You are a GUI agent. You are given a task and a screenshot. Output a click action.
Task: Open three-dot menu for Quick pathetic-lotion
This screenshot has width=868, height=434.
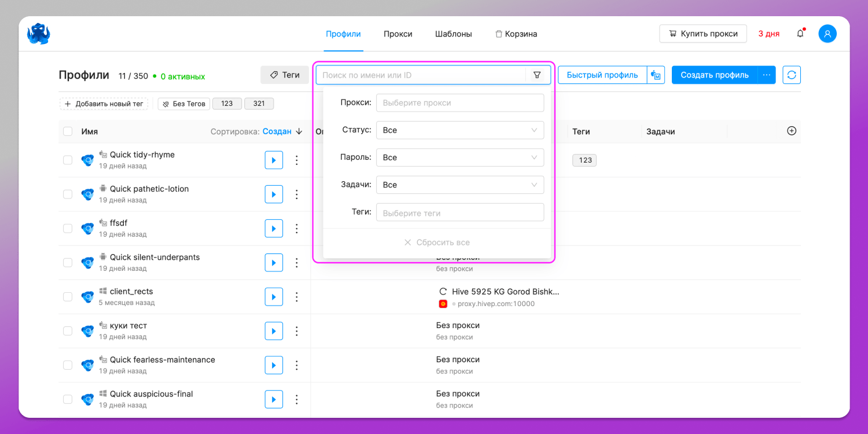click(x=297, y=194)
